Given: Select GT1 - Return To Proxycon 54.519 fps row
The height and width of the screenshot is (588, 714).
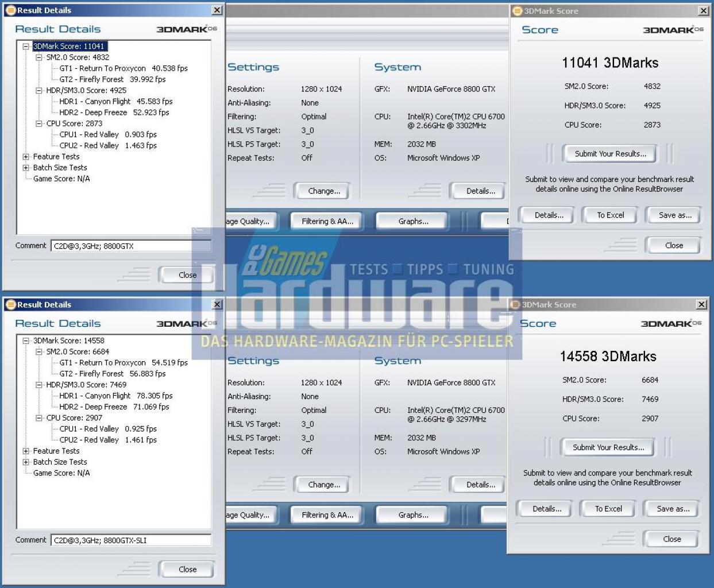Looking at the screenshot, I should coord(123,363).
